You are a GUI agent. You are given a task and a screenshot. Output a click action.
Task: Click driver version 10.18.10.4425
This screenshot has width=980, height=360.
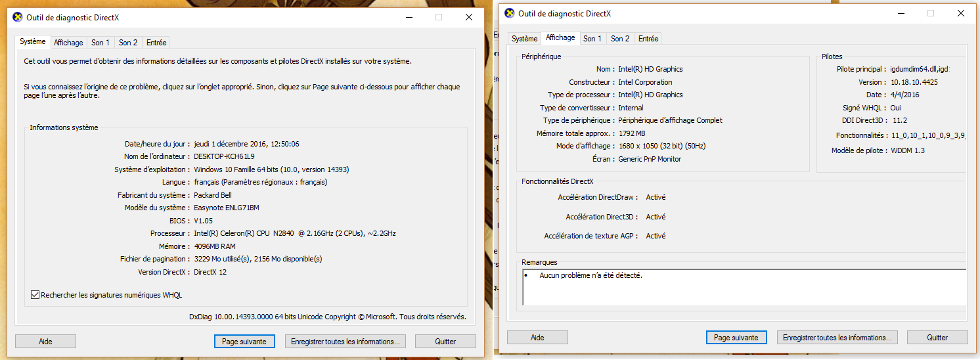pyautogui.click(x=914, y=82)
